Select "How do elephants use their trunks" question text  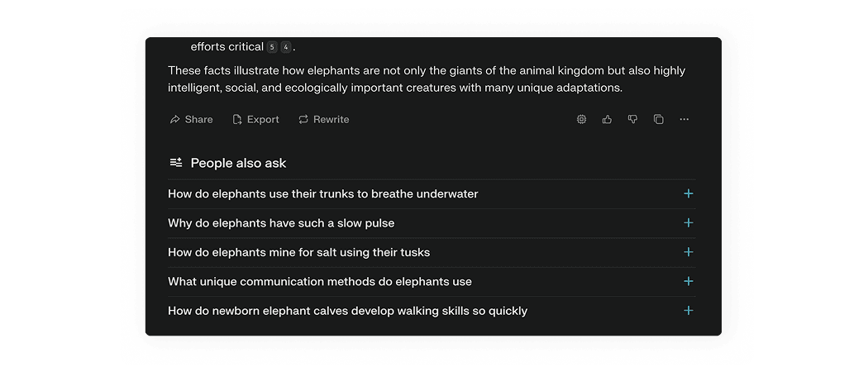pyautogui.click(x=322, y=194)
